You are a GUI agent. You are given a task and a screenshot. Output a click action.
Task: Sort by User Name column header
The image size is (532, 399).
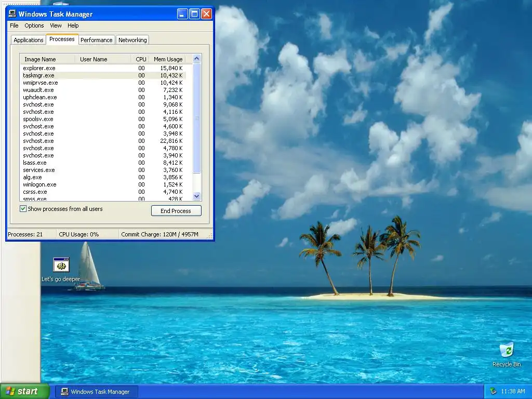point(103,59)
